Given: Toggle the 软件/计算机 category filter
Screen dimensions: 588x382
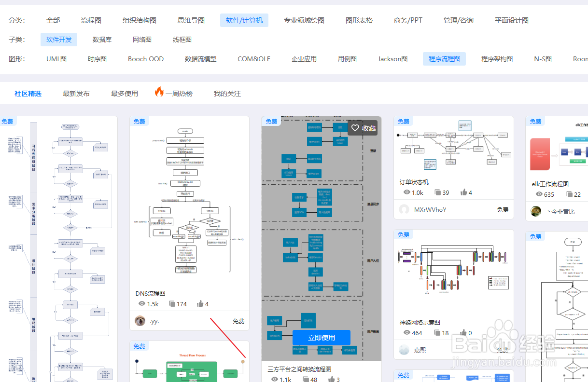Looking at the screenshot, I should tap(244, 20).
